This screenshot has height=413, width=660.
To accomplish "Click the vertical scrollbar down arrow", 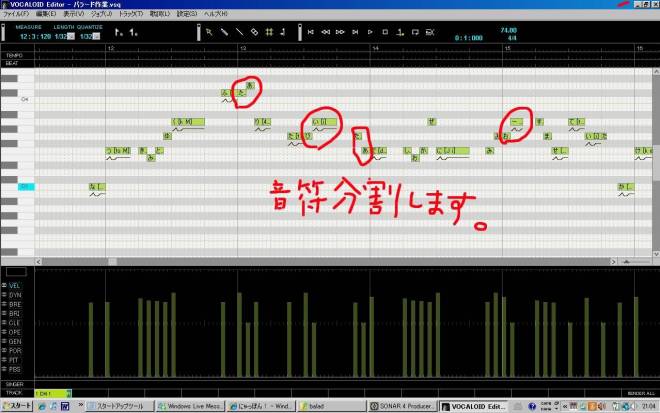I will click(x=656, y=254).
